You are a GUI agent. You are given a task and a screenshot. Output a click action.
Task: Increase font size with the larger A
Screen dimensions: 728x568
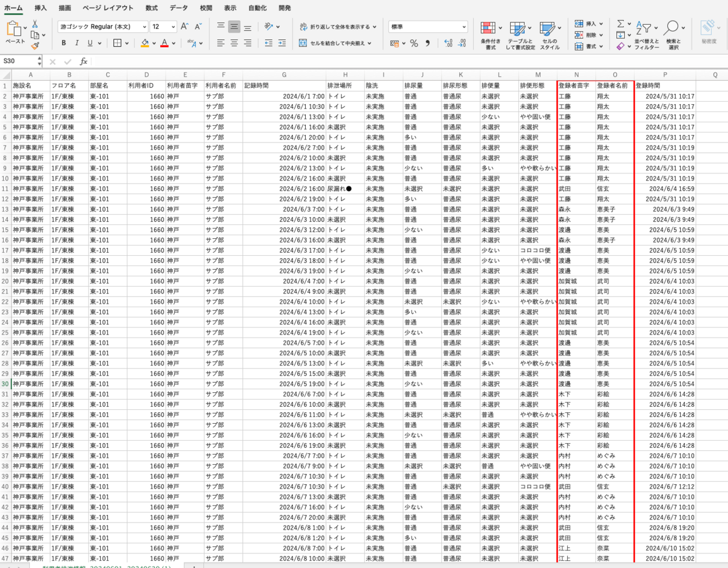click(x=186, y=27)
